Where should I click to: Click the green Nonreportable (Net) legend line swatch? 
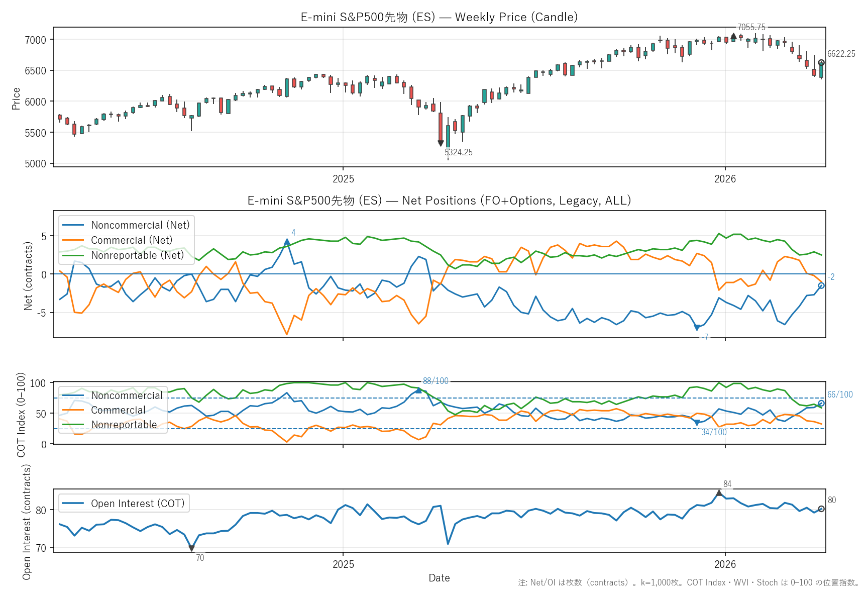point(73,255)
